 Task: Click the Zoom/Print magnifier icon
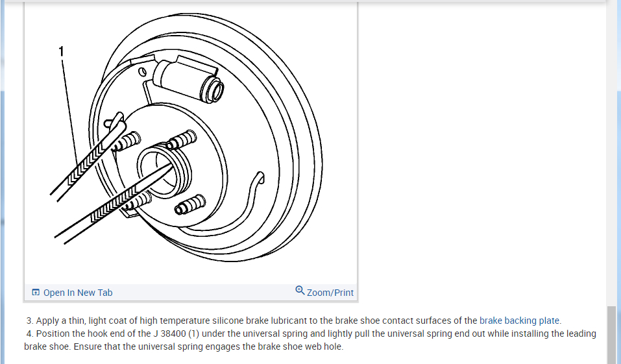(x=300, y=290)
